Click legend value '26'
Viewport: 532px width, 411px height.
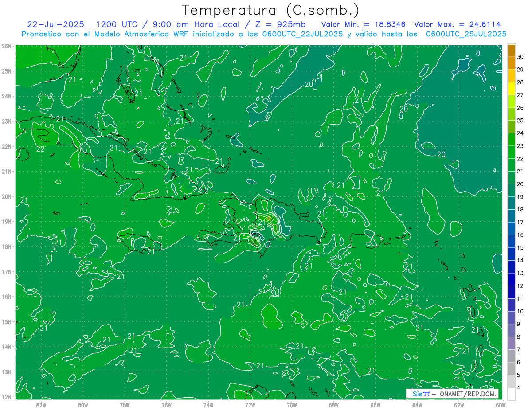[520, 108]
